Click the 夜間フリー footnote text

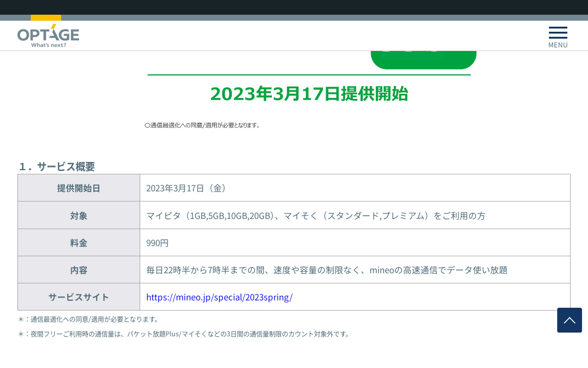click(x=184, y=334)
